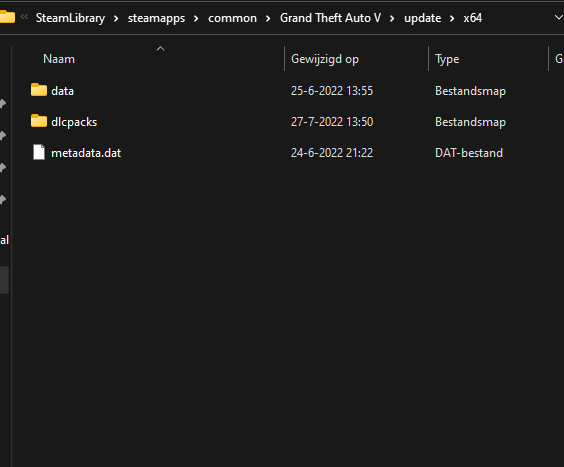Viewport: 564px width, 467px height.
Task: Select the metadata.dat file icon
Action: [39, 152]
